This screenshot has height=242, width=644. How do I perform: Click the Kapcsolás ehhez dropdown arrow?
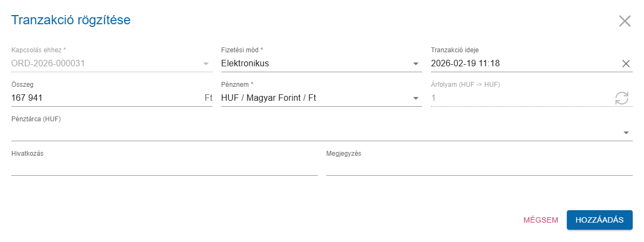tap(205, 64)
